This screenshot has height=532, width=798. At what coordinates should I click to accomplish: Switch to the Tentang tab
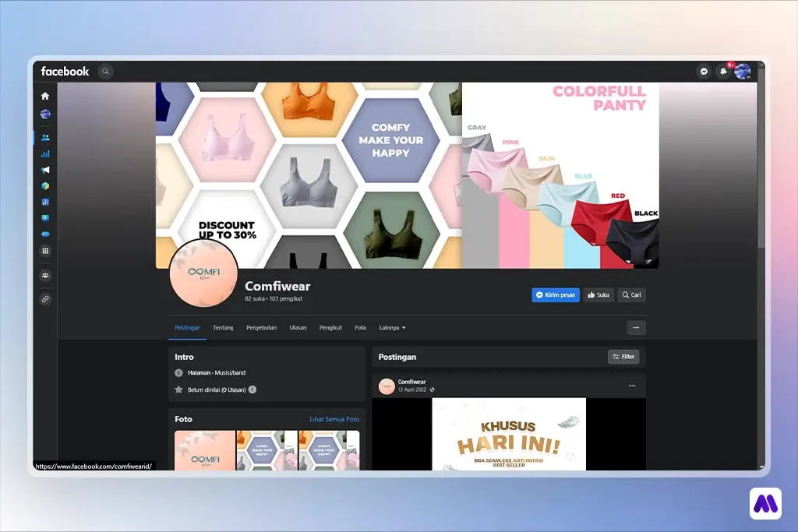point(223,328)
